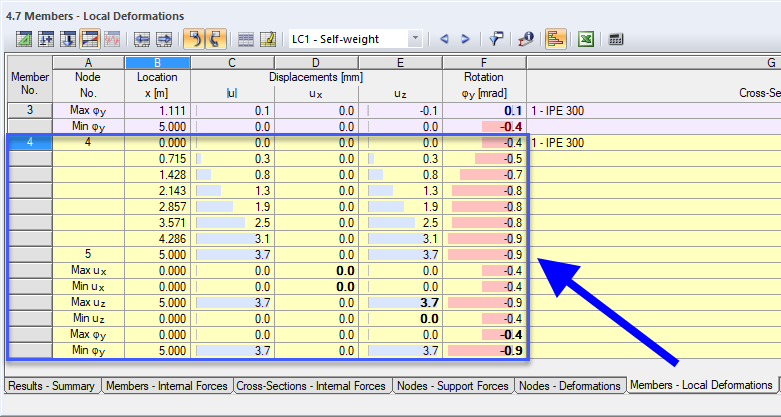Click the second toolbar icon with plus symbol
This screenshot has width=781, height=417.
(x=46, y=39)
